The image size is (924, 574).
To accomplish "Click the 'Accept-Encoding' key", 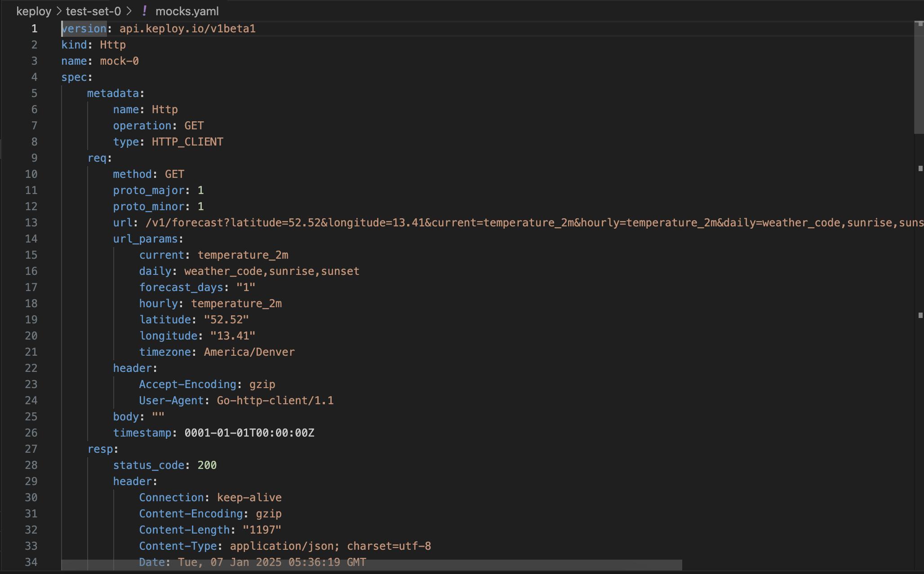I will pos(187,384).
